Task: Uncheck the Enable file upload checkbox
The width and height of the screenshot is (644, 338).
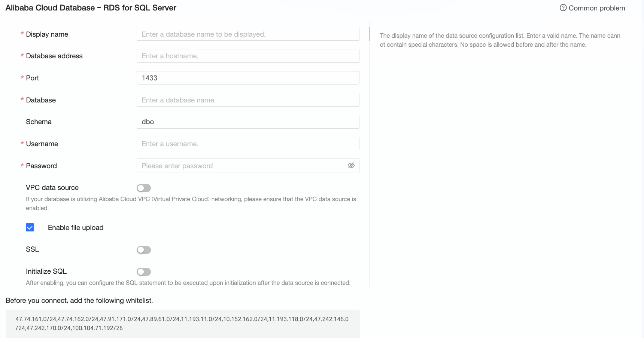Action: [x=30, y=227]
